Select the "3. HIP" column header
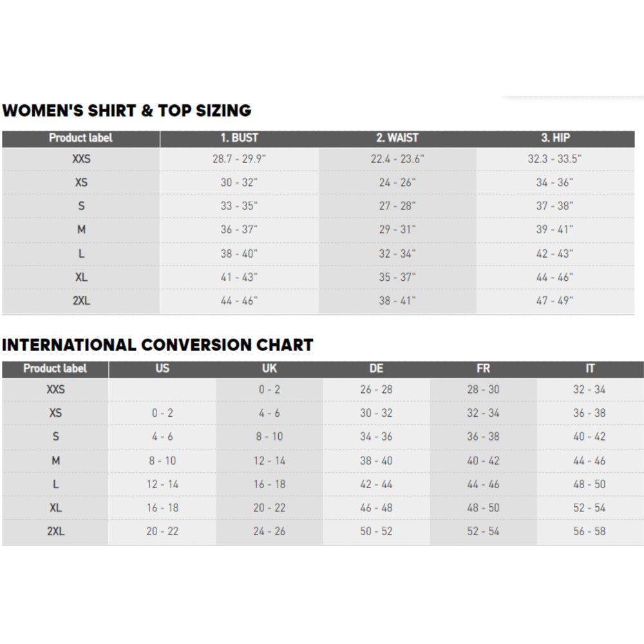 [x=555, y=138]
